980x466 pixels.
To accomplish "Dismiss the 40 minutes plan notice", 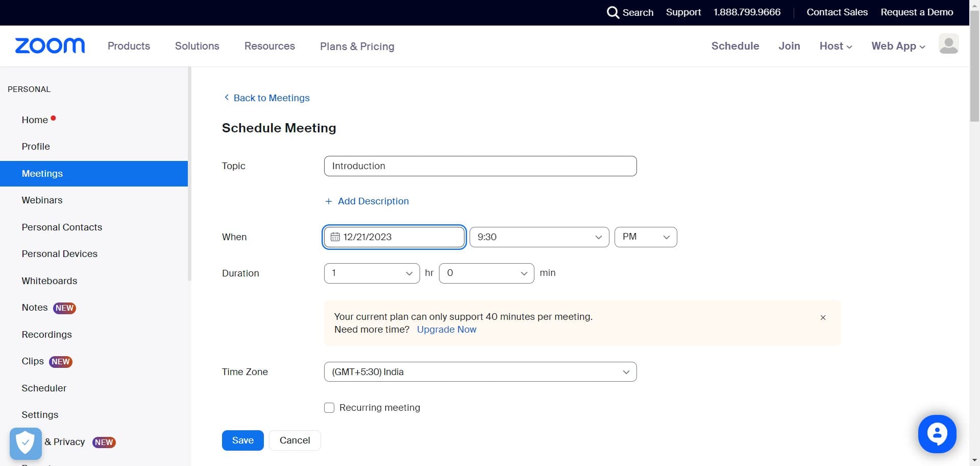I will 823,317.
